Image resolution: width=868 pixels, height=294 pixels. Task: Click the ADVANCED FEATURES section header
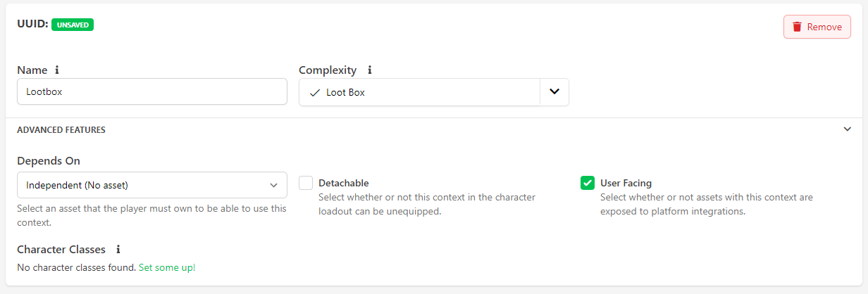61,130
